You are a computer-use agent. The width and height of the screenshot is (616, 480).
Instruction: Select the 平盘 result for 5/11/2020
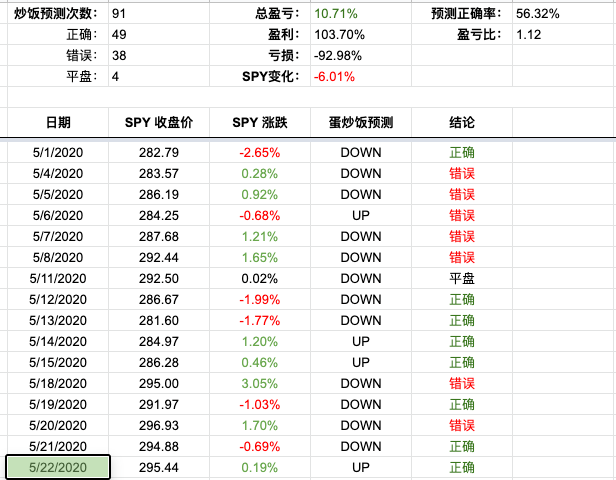pos(462,278)
